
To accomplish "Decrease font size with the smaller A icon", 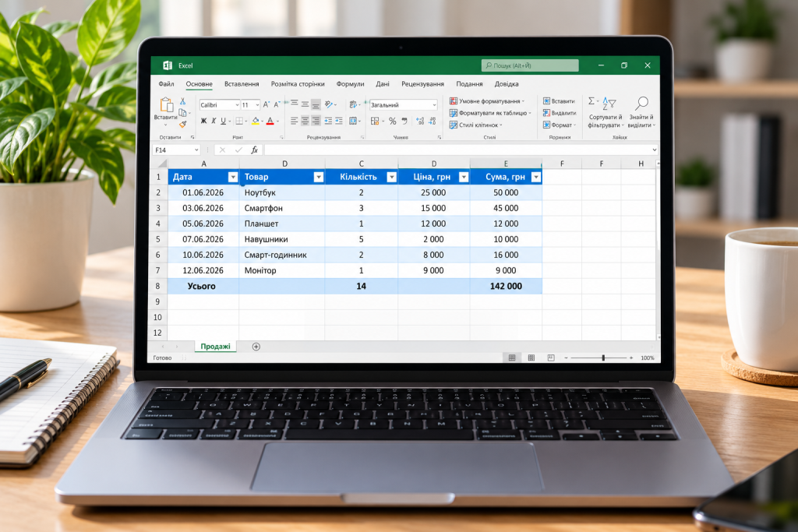I will click(277, 105).
